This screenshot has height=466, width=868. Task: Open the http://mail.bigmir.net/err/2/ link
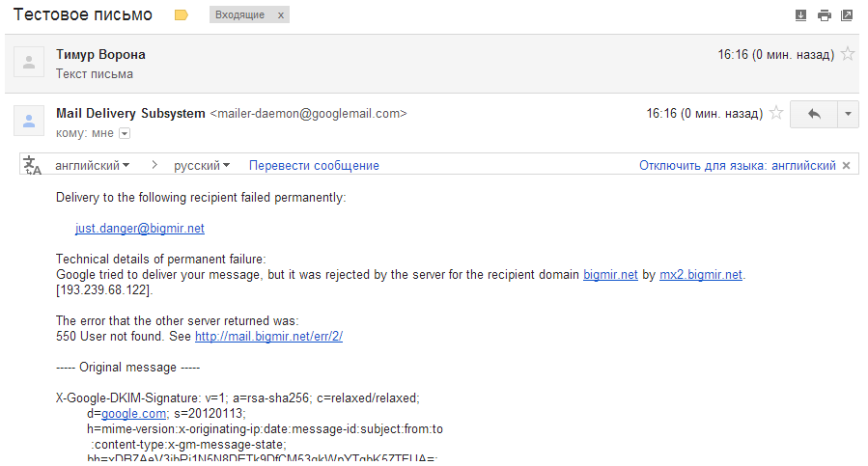(268, 337)
